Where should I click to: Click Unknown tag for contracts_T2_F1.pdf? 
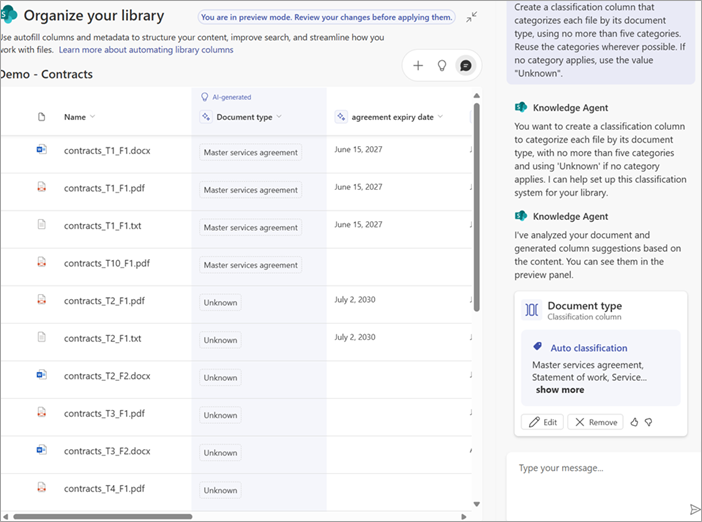click(x=220, y=303)
